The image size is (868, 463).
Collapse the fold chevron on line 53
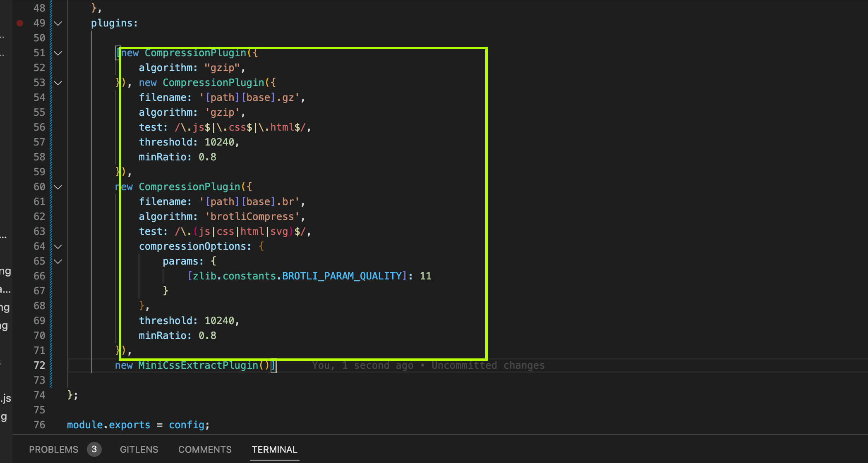(58, 83)
